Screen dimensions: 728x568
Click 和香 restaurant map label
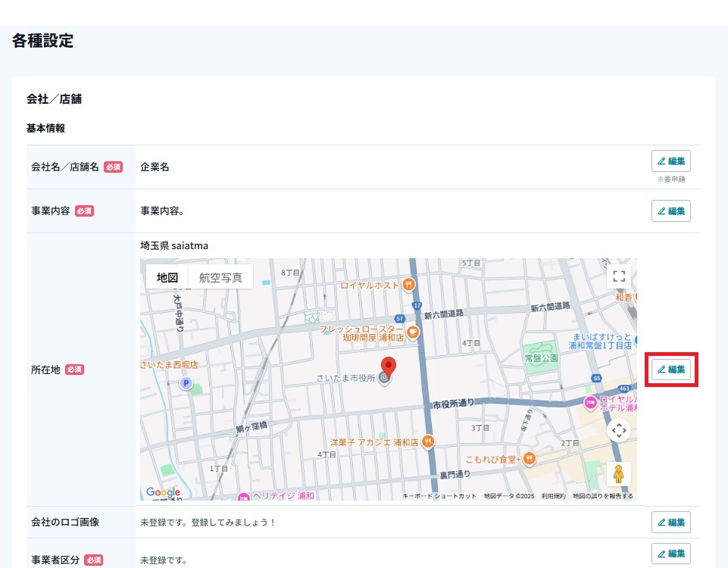click(623, 298)
